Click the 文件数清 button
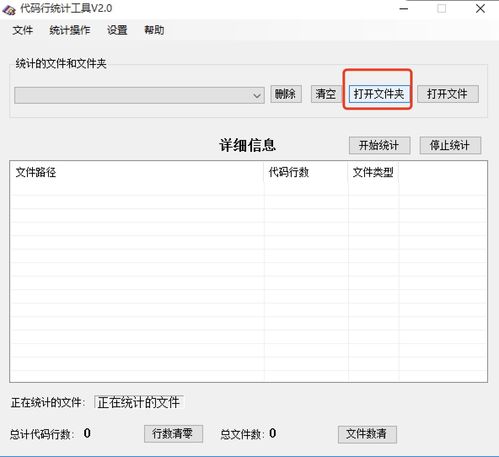This screenshot has height=457, width=499. coord(367,434)
